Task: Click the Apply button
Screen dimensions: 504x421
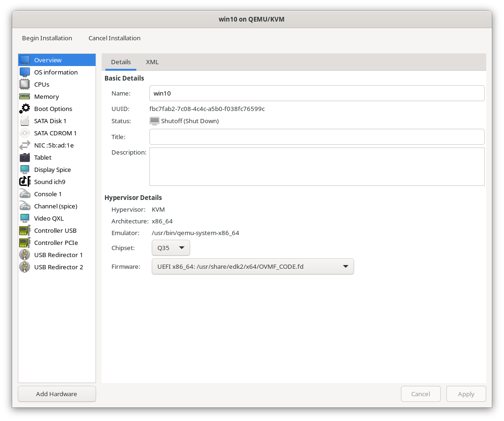Action: [466, 394]
